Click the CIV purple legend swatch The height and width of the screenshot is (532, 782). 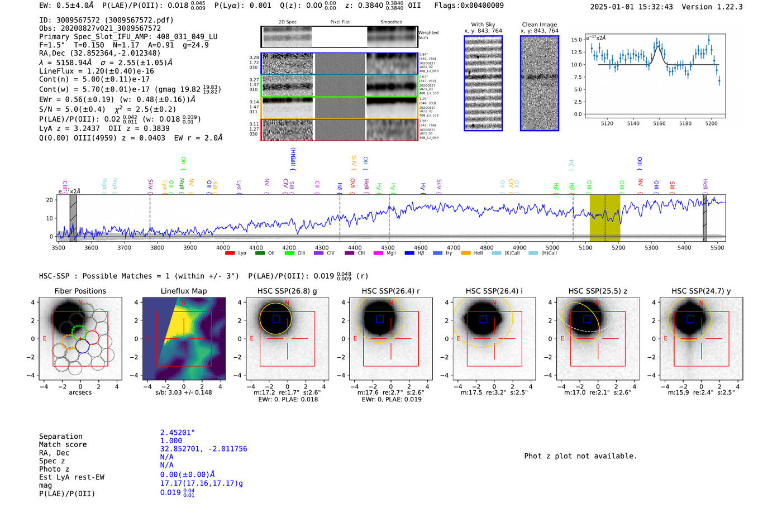click(x=318, y=253)
